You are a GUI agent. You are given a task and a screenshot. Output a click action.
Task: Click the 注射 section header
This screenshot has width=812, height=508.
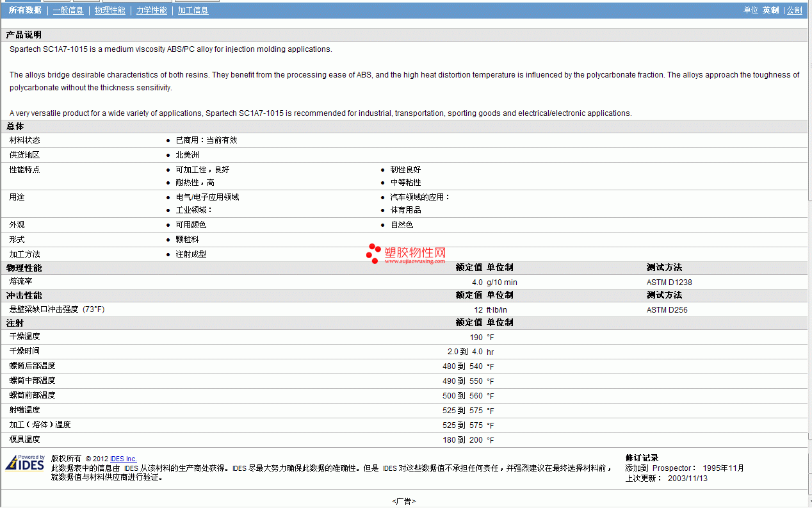[x=15, y=323]
